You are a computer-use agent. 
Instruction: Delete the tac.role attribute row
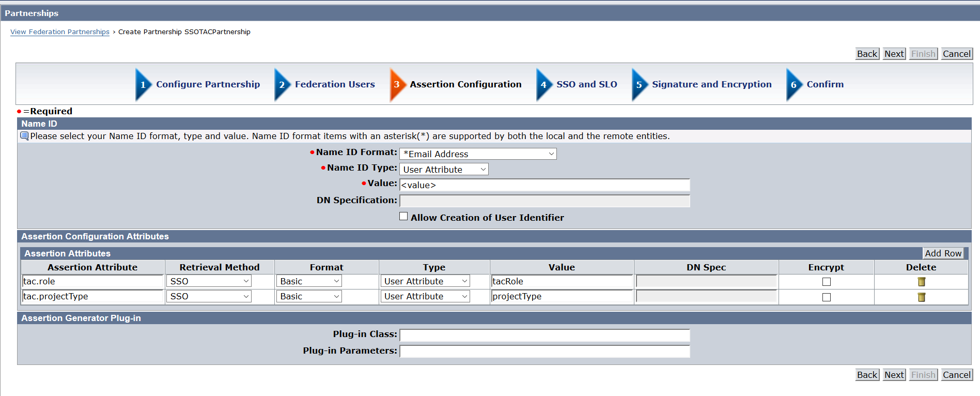tap(921, 282)
